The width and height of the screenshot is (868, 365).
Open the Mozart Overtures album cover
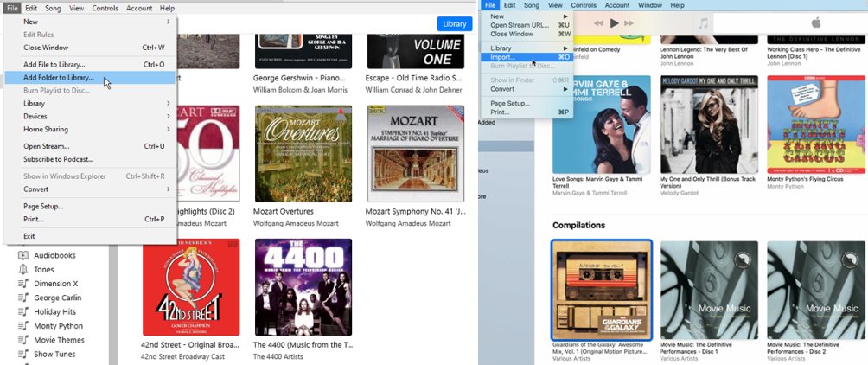[303, 154]
